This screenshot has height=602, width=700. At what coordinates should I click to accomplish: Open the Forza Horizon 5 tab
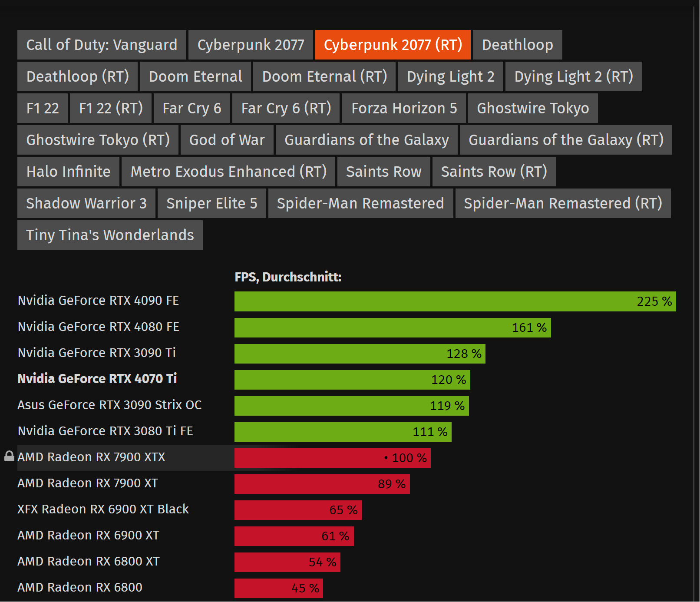(x=404, y=108)
